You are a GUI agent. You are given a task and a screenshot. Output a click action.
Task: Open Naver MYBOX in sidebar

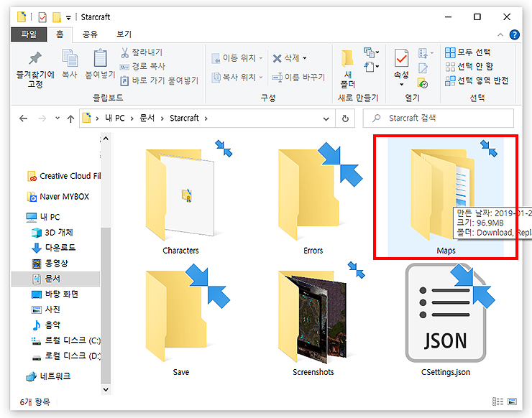click(x=58, y=197)
